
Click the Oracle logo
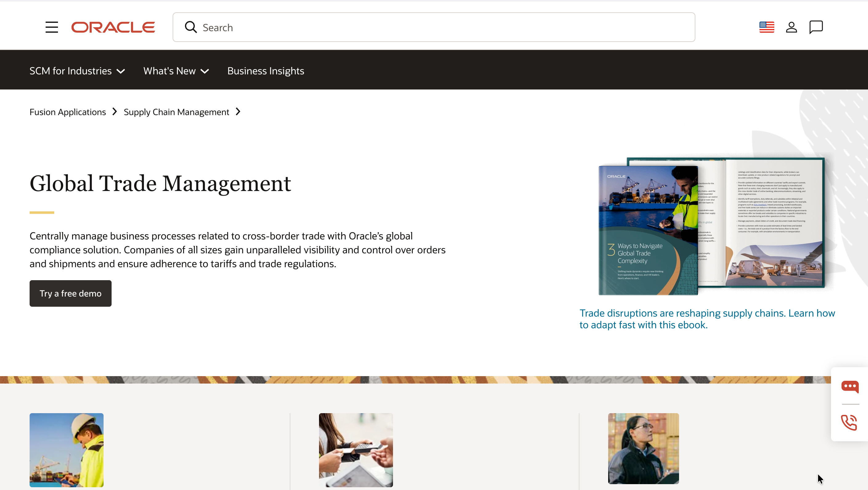pyautogui.click(x=113, y=27)
